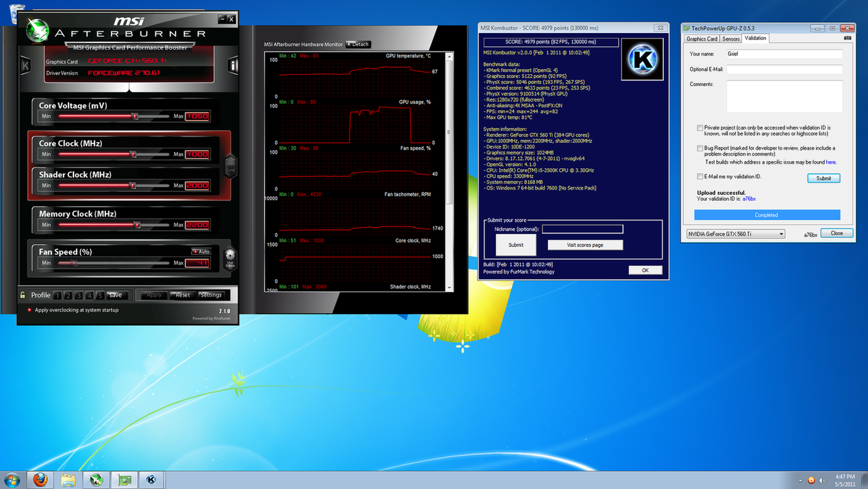Click the Kombustor Nickname field
868x489 pixels.
click(582, 229)
